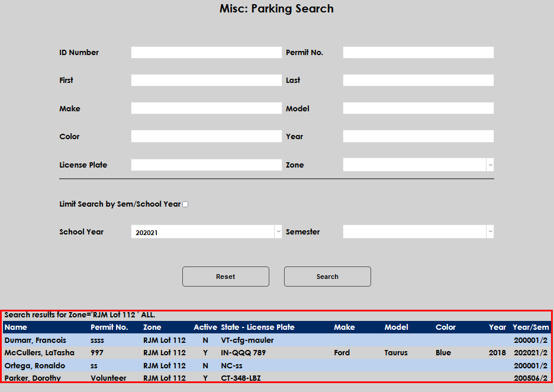Click the Color search field
The width and height of the screenshot is (554, 392).
pos(206,136)
